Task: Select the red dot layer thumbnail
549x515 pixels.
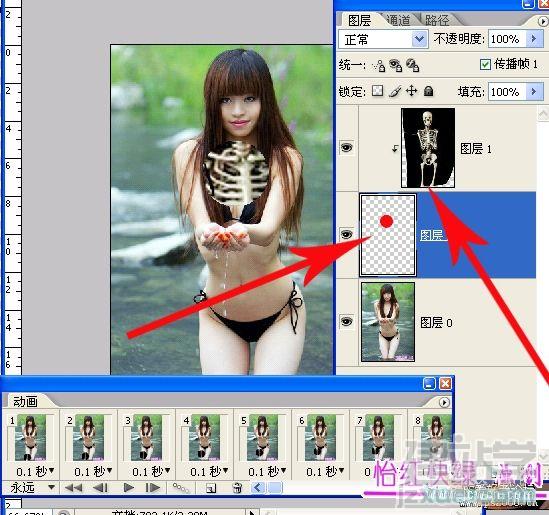Action: click(388, 235)
